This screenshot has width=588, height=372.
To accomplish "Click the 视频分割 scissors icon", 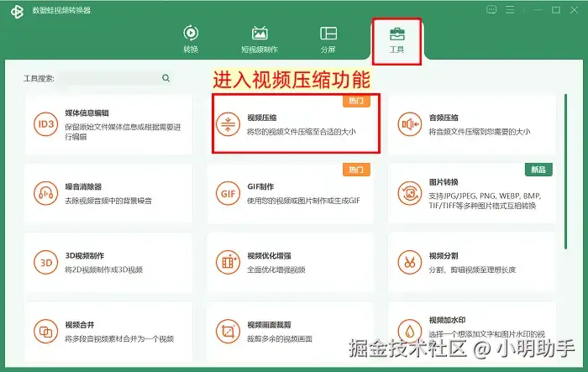I will coord(410,263).
